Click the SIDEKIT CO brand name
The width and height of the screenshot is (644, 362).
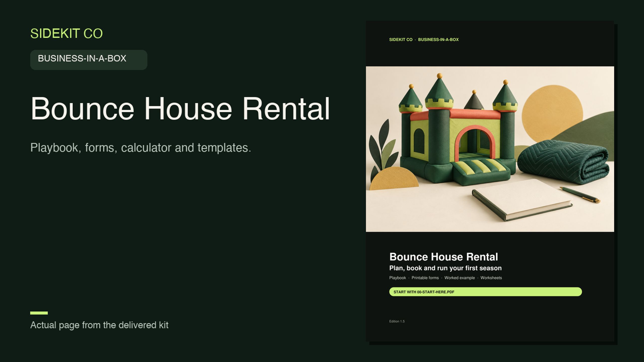click(x=66, y=33)
